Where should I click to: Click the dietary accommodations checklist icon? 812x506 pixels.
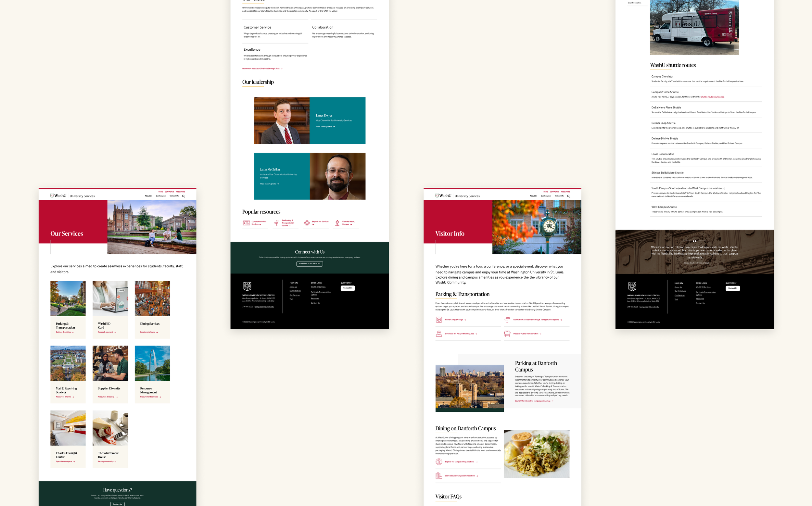click(x=439, y=475)
